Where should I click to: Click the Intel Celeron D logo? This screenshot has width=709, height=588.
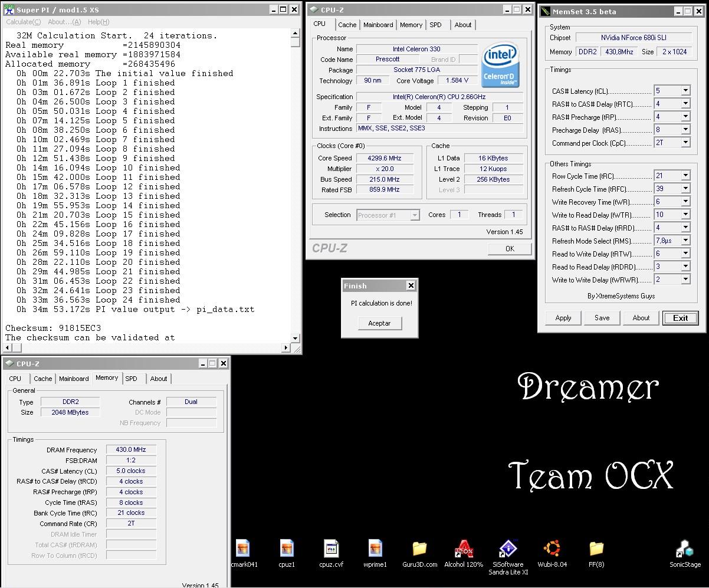(x=500, y=64)
